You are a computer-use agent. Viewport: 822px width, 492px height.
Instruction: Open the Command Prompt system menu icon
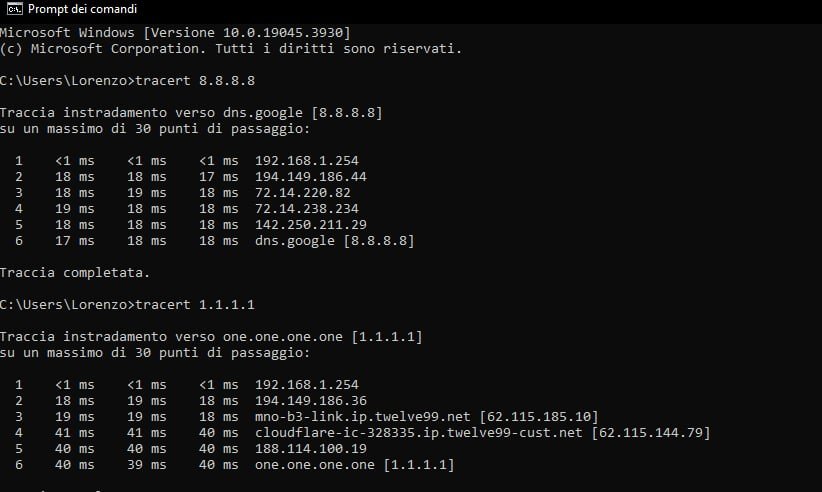tap(14, 9)
